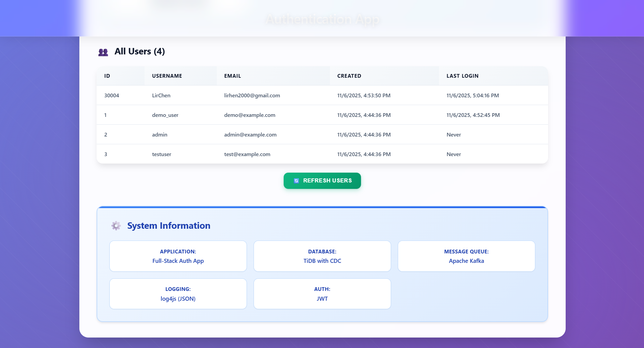This screenshot has width=644, height=348.
Task: Click the AUTH: label
Action: [322, 289]
